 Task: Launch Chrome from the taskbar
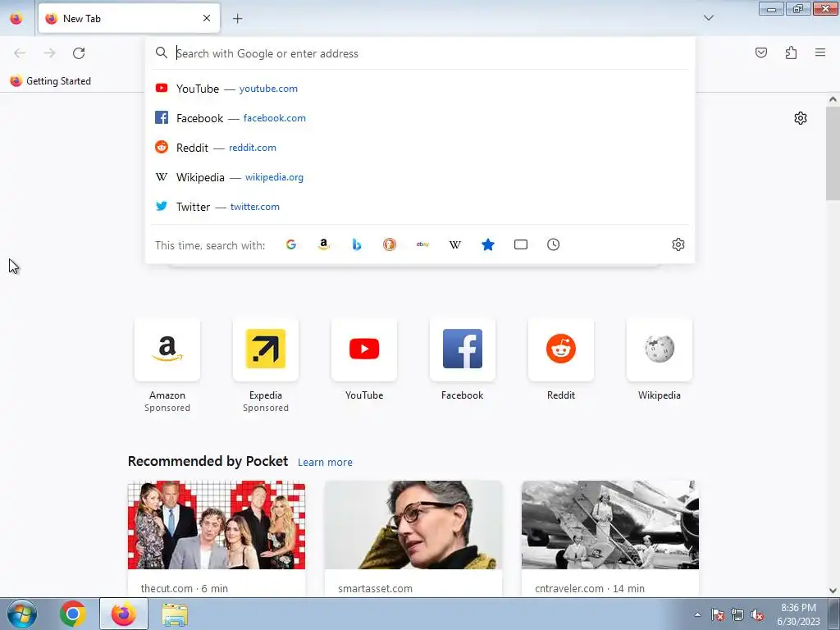pos(73,614)
